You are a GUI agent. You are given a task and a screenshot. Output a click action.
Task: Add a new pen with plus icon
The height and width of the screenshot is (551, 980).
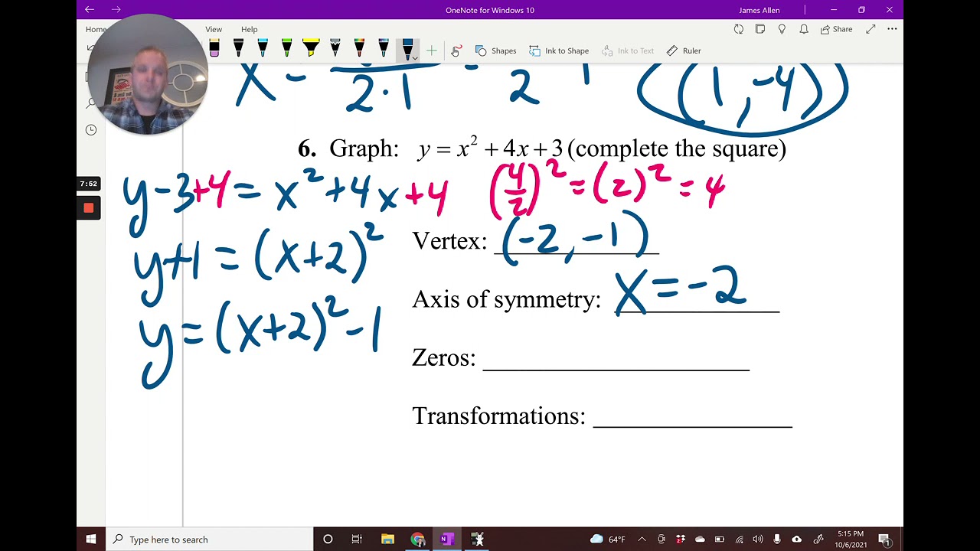[432, 51]
